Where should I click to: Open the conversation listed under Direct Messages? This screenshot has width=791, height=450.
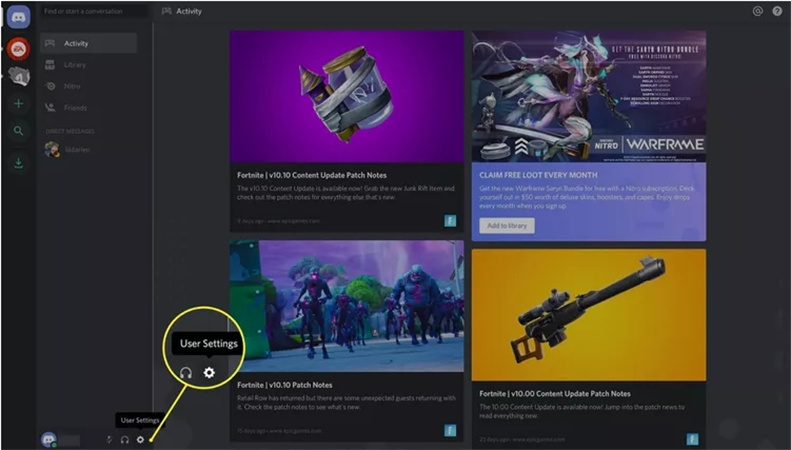89,149
